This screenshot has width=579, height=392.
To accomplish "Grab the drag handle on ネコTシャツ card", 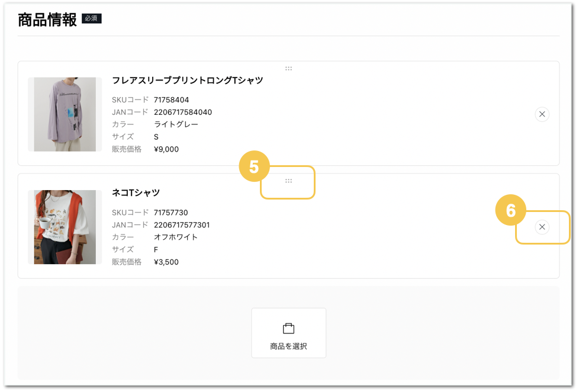I will pyautogui.click(x=288, y=181).
